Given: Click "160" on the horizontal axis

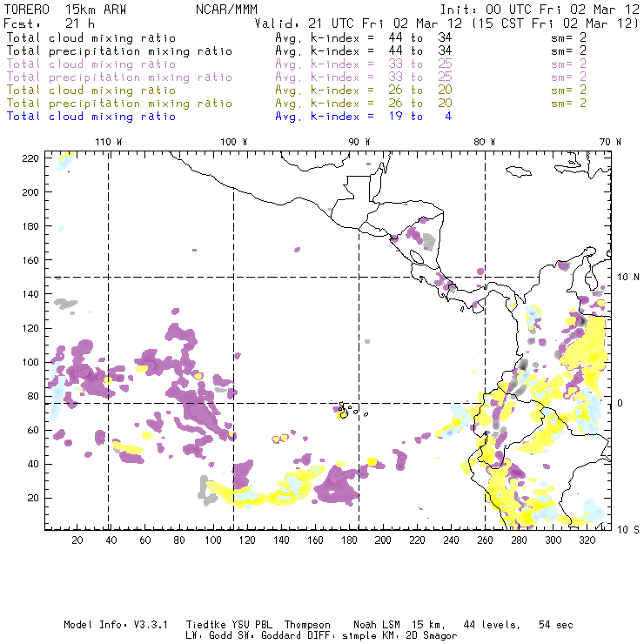Looking at the screenshot, I should (x=315, y=540).
